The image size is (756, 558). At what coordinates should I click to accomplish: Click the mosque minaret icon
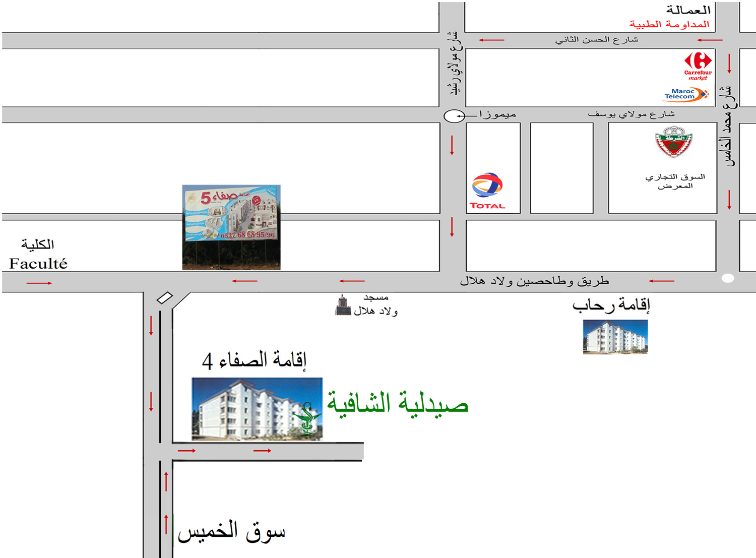pyautogui.click(x=343, y=305)
